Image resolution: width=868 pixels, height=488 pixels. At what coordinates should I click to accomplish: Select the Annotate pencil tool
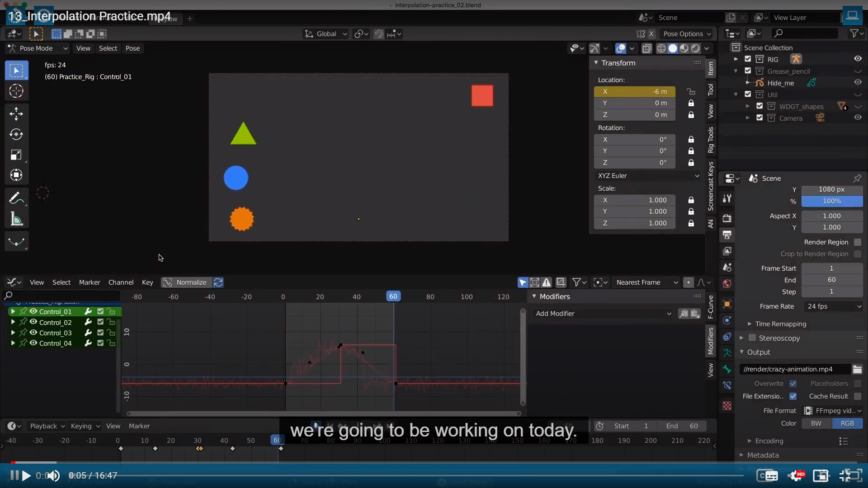click(16, 198)
